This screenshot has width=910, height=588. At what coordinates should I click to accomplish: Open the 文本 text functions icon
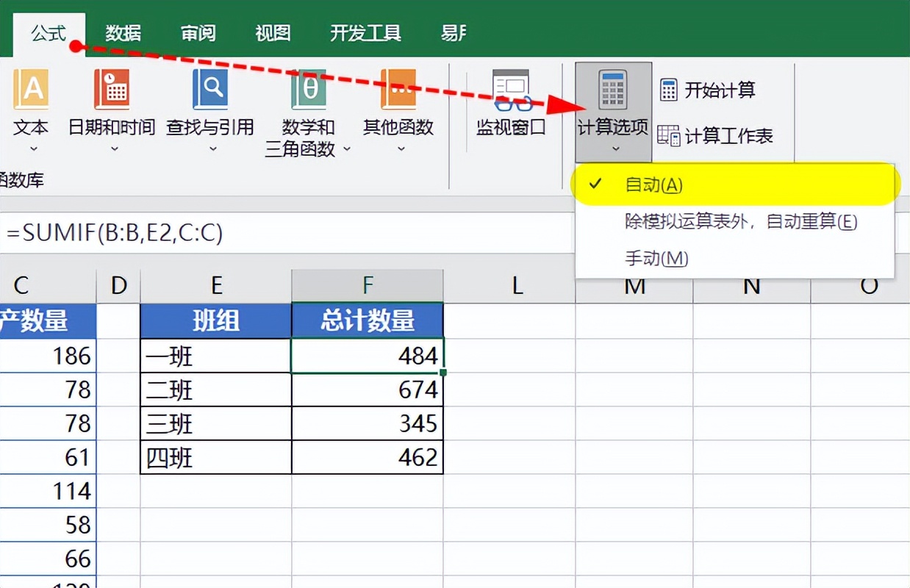(31, 90)
